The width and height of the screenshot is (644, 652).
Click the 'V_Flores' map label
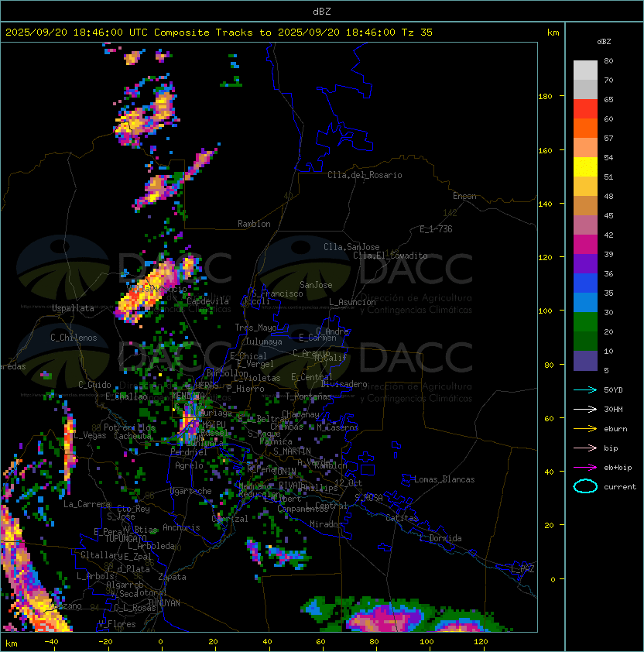(117, 624)
